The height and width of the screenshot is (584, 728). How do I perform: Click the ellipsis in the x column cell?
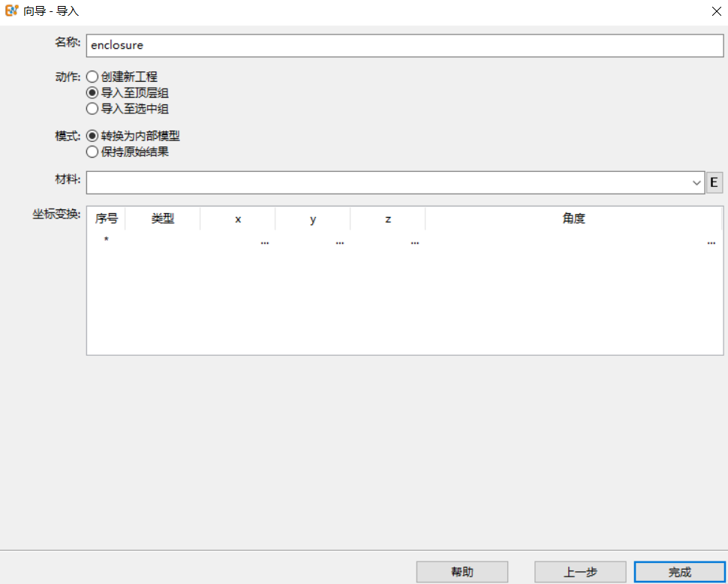(265, 242)
